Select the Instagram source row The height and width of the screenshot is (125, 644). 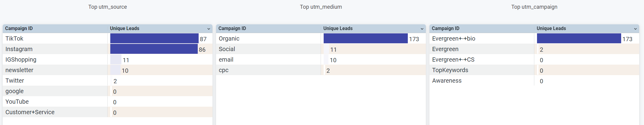(108, 49)
